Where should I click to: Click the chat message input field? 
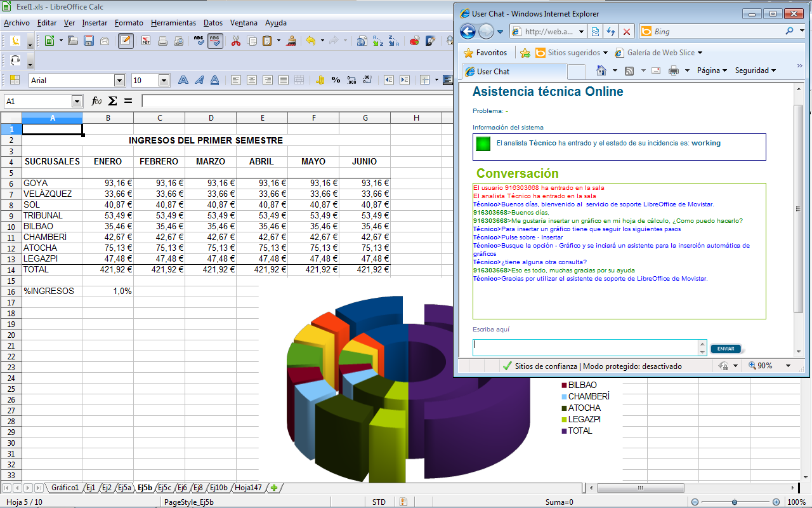pyautogui.click(x=585, y=347)
